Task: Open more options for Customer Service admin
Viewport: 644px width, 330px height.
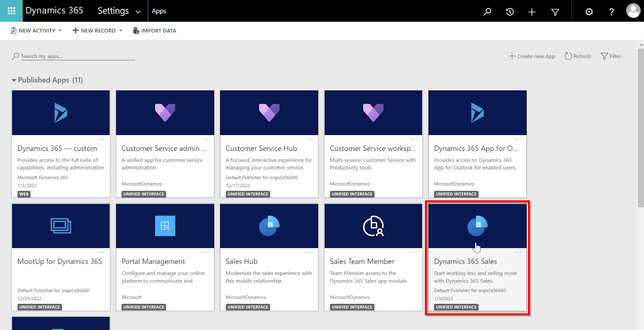Action: (206, 140)
